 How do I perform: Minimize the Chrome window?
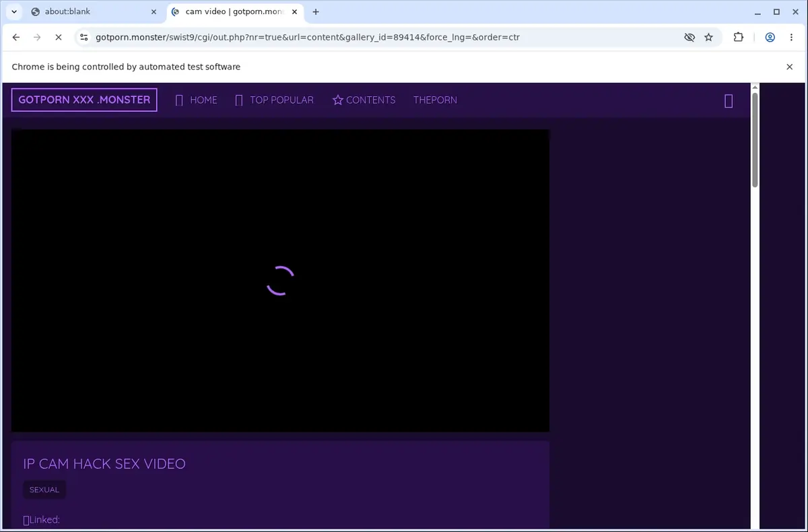point(758,11)
